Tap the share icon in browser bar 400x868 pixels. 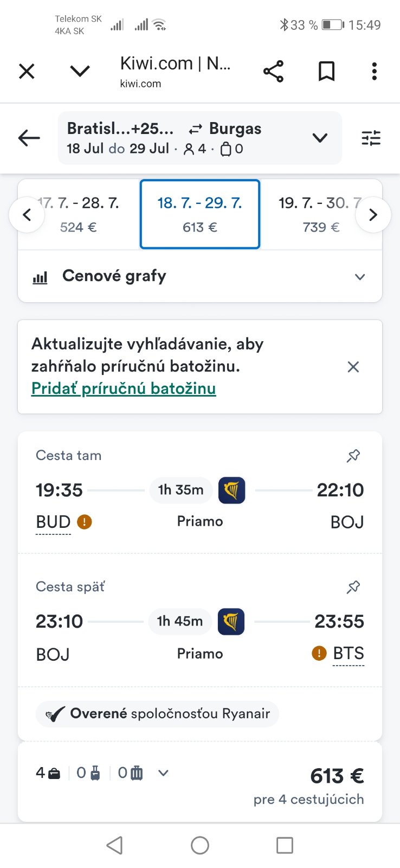(273, 72)
